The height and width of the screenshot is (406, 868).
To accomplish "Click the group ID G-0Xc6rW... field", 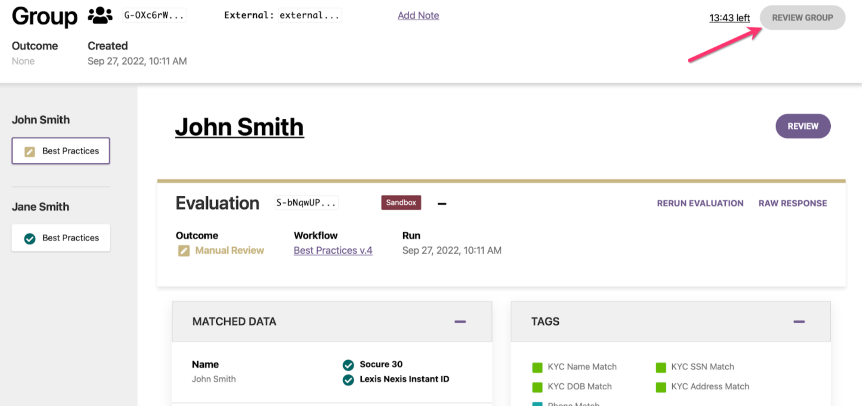I will [154, 15].
